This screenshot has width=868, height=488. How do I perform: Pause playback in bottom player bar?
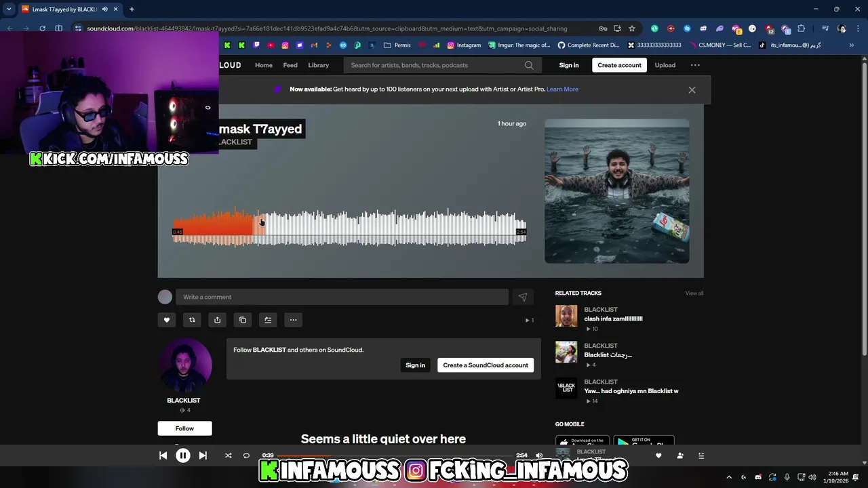tap(183, 455)
